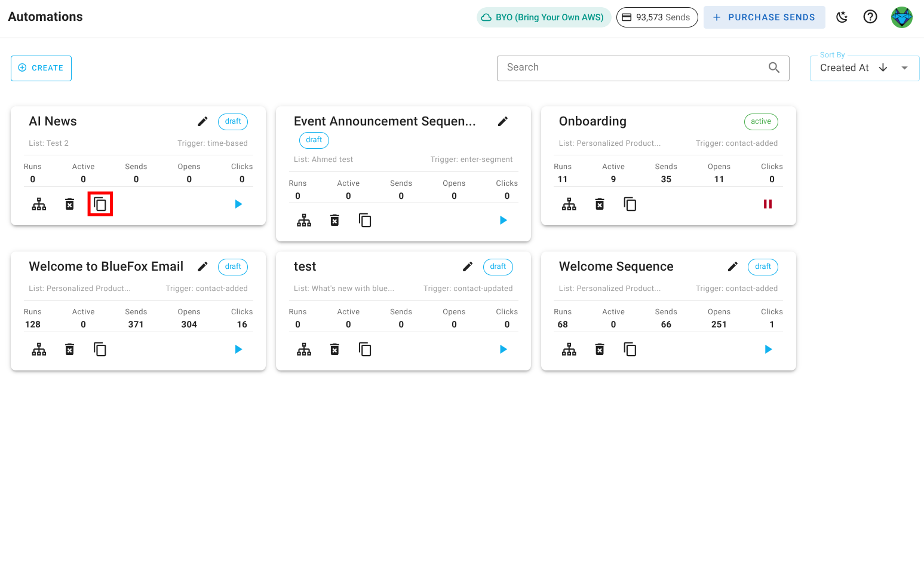
Task: Click 'List: Test 2' text
Action: coord(48,143)
